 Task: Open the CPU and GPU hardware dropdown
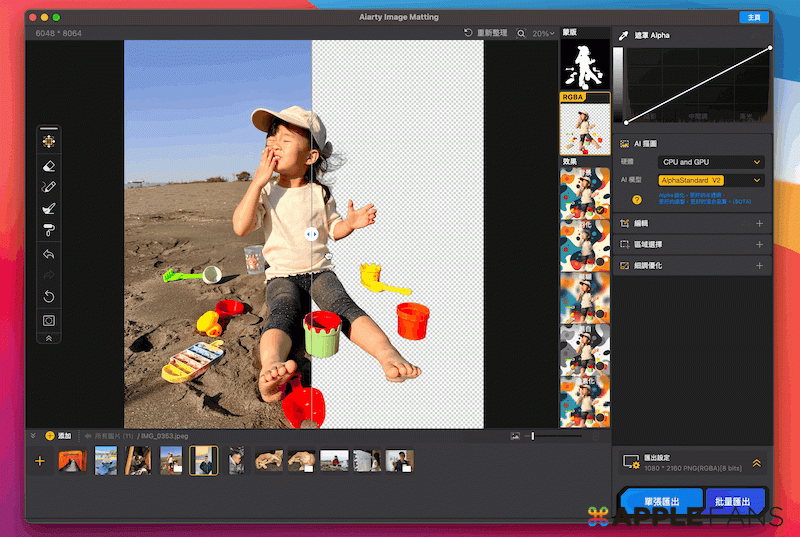[711, 162]
